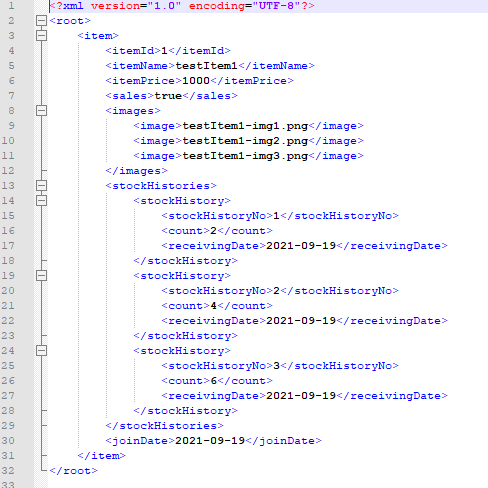Viewport: 488px width, 488px height.
Task: Click the testItem1 name value
Action: pos(206,66)
